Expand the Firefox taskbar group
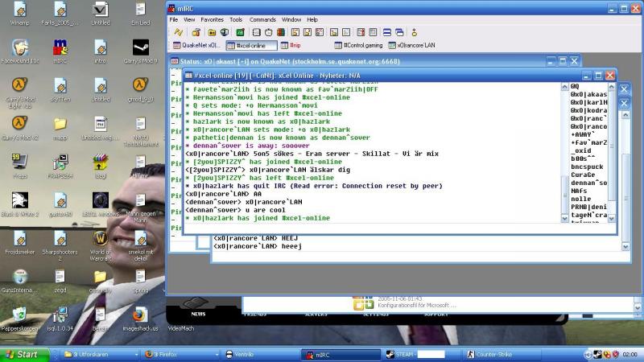The width and height of the screenshot is (644, 362). (x=148, y=354)
